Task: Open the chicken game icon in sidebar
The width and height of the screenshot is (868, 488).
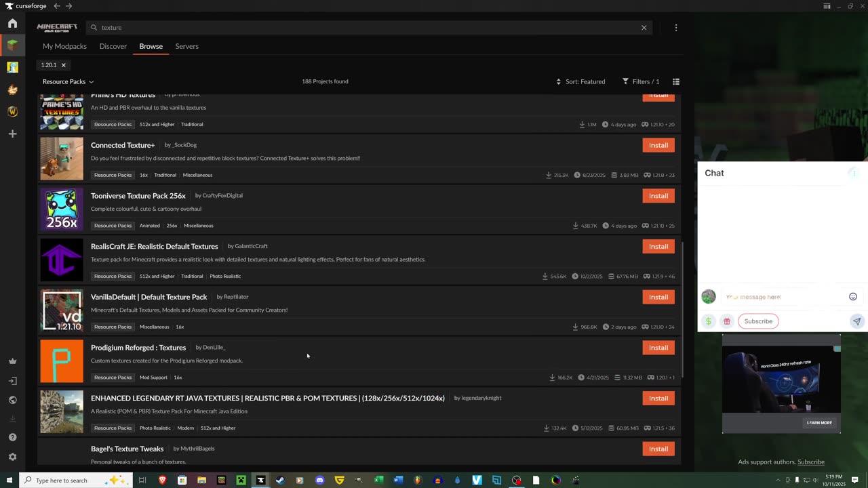Action: pyautogui.click(x=12, y=89)
